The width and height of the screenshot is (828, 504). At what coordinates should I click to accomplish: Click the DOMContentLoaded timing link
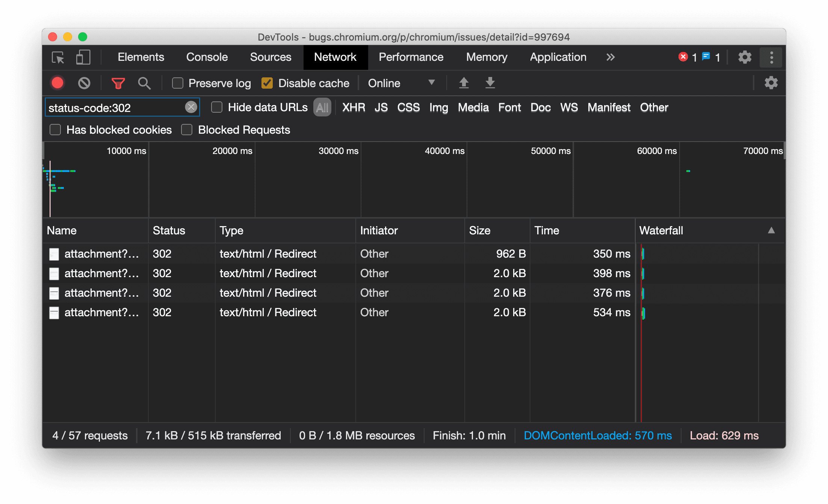tap(597, 436)
